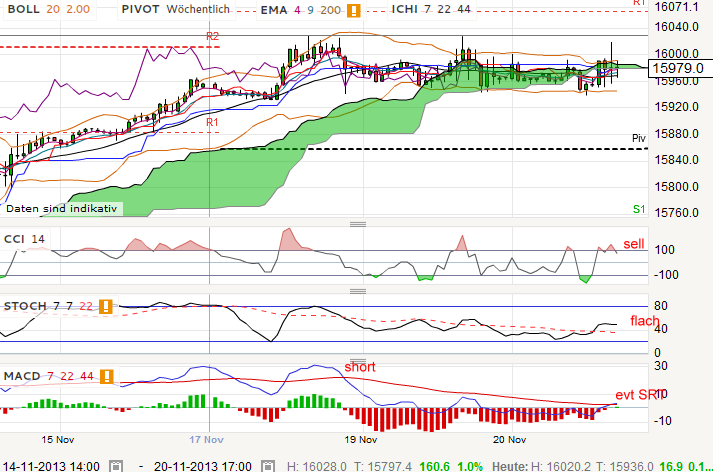Select the EMA 4 9 200 indicator label
The image size is (713, 472).
point(301,10)
